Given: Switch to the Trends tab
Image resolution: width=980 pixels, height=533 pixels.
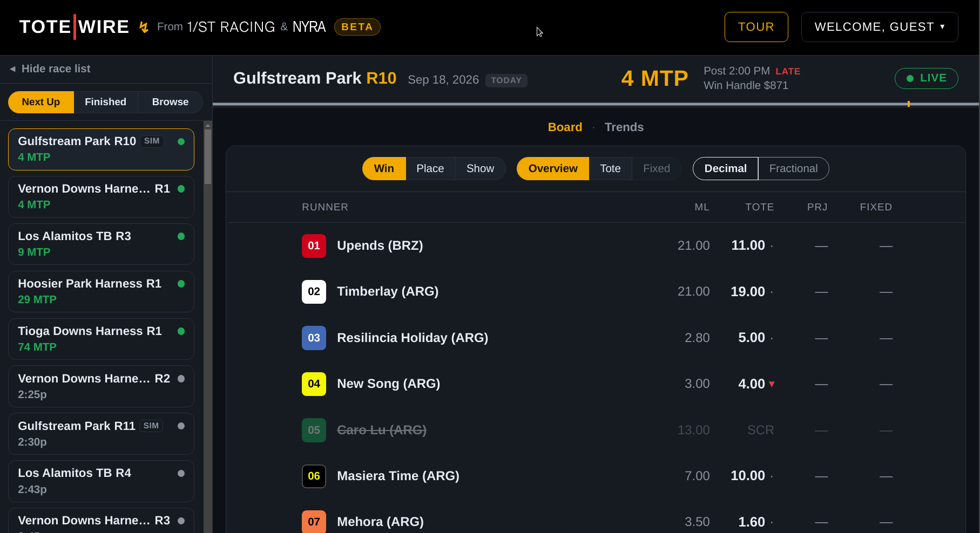Looking at the screenshot, I should (624, 127).
